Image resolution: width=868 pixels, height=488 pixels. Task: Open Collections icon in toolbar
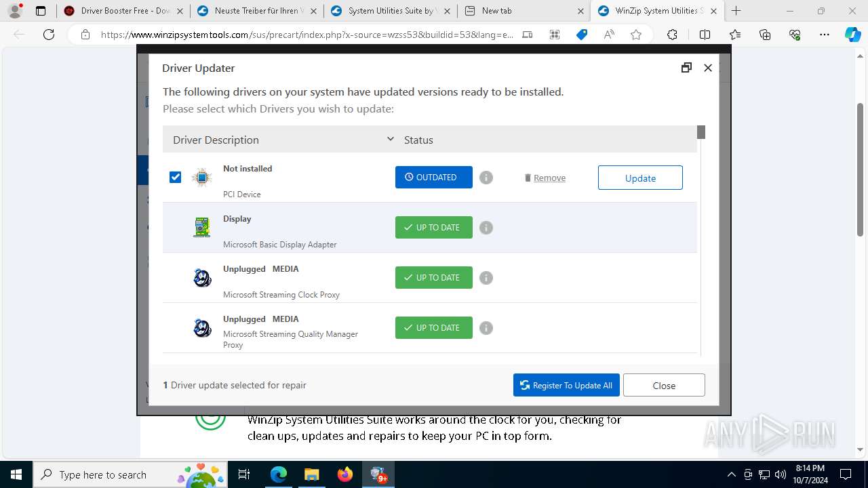[x=765, y=35]
